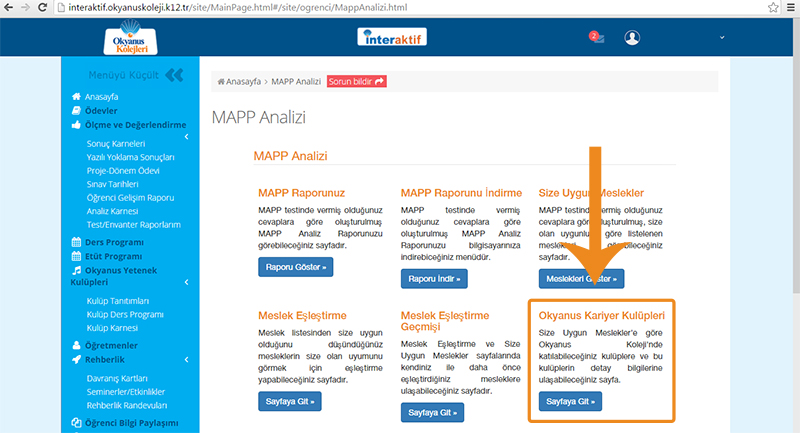Screen dimensions: 800x433
Task: Click the Okyanus Kolejleri logo
Action: click(131, 37)
